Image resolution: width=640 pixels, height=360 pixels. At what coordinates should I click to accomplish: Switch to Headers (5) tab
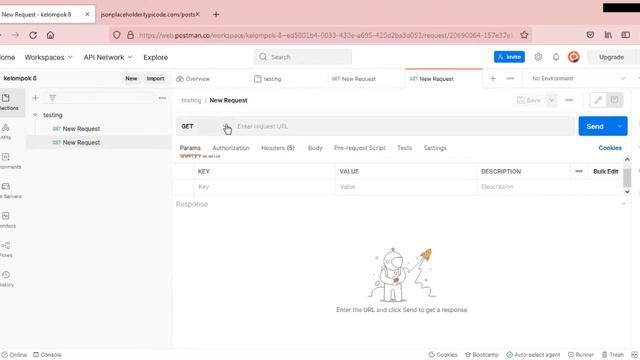click(278, 148)
